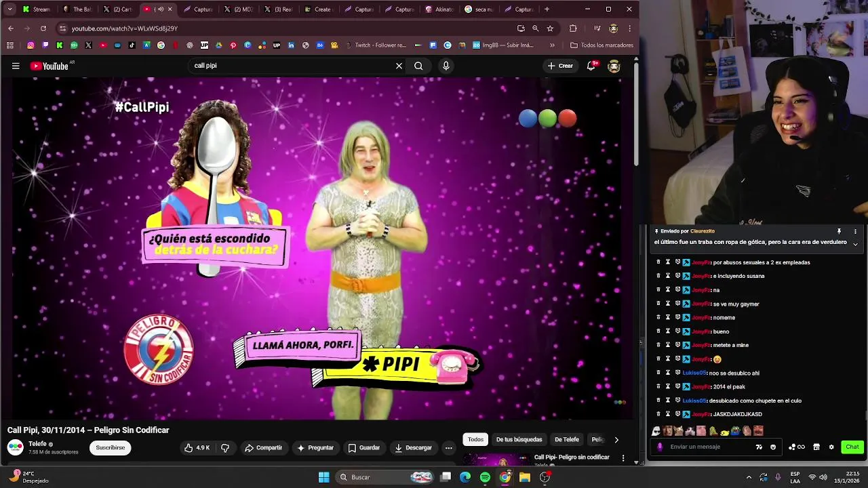The image size is (868, 488).
Task: Bookmark this page with the star
Action: (550, 28)
